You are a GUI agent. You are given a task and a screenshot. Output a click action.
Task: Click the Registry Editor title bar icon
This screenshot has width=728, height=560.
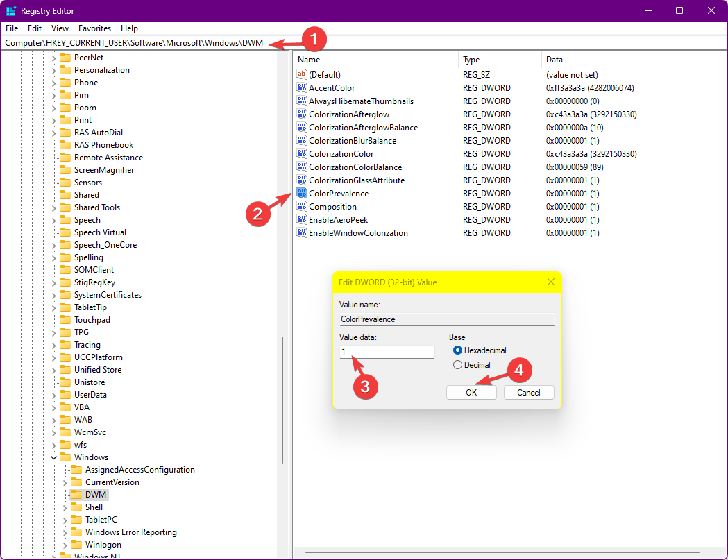tap(10, 10)
